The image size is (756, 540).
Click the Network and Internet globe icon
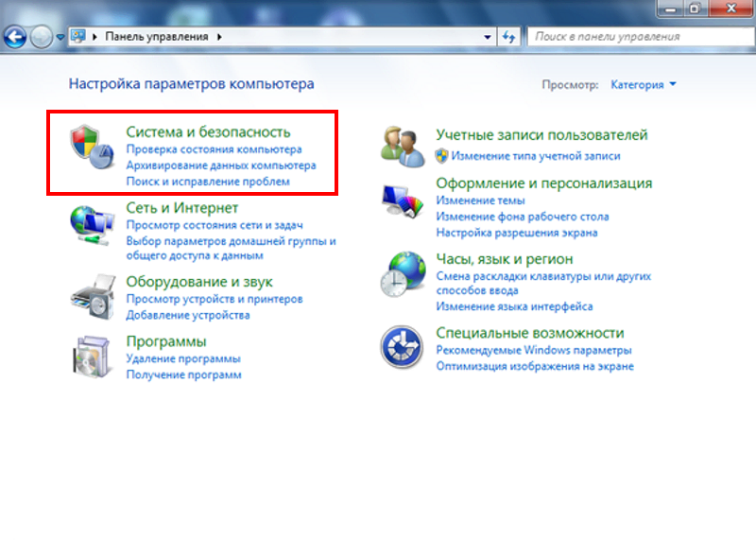(x=92, y=225)
